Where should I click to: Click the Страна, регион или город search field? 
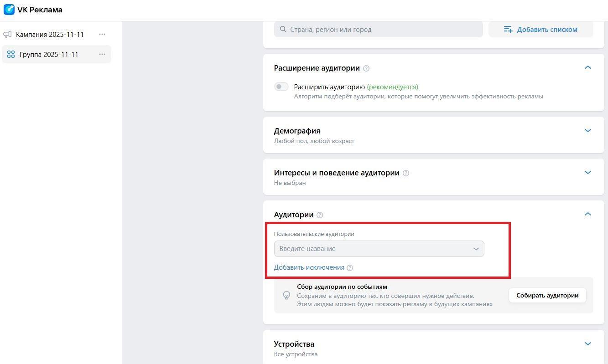click(x=379, y=30)
